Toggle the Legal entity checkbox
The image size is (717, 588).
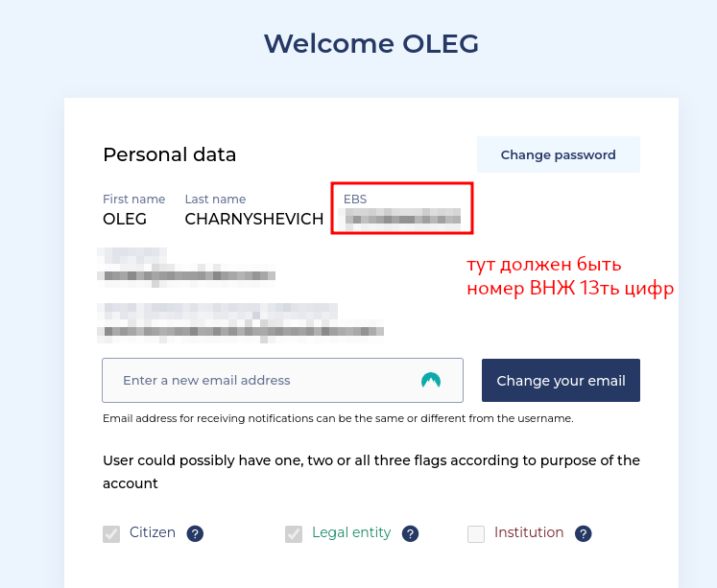tap(294, 534)
